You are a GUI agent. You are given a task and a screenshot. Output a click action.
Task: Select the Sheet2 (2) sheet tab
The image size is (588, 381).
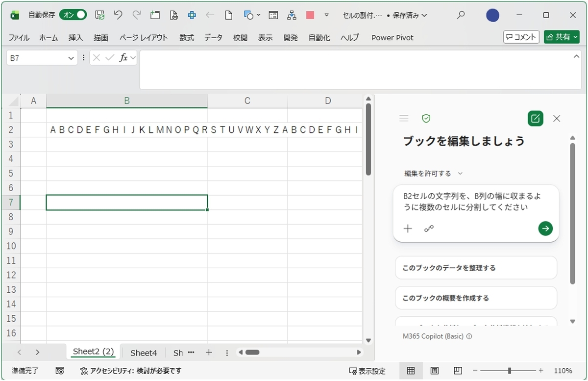[93, 352]
